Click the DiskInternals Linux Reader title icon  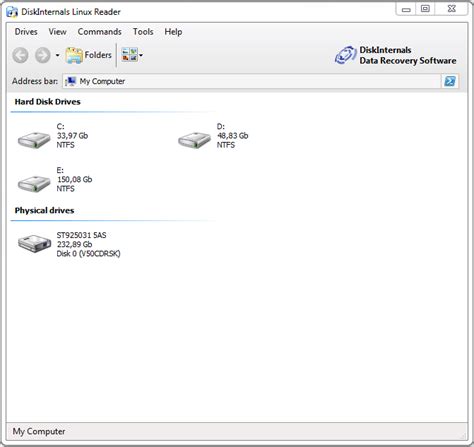12,12
